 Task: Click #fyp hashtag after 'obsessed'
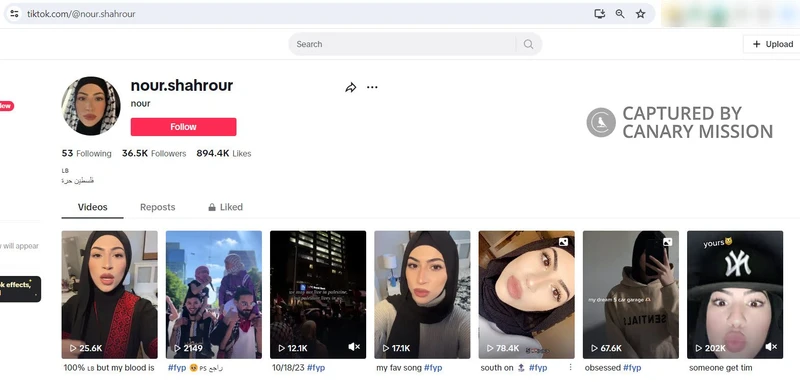632,368
